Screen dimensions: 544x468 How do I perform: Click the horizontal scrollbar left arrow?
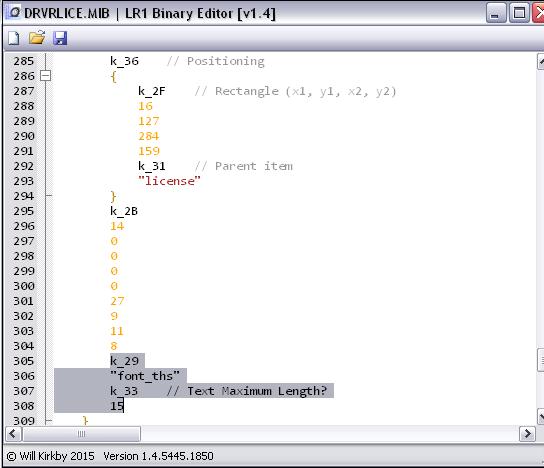(13, 434)
